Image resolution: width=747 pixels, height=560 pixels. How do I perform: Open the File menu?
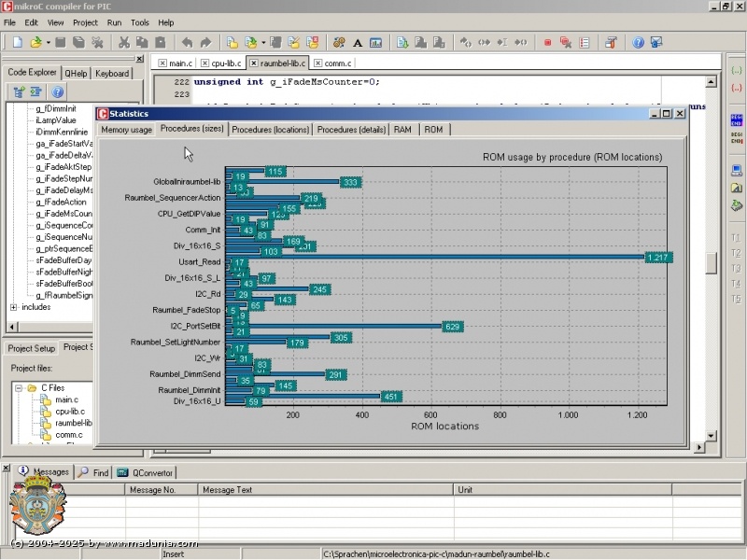[9, 22]
